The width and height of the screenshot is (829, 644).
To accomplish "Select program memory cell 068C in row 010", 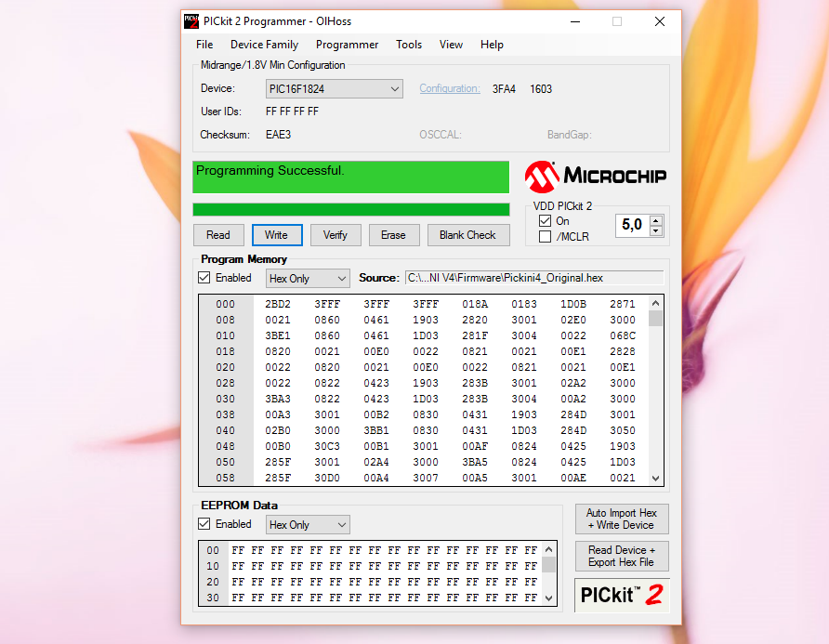I will pos(623,335).
